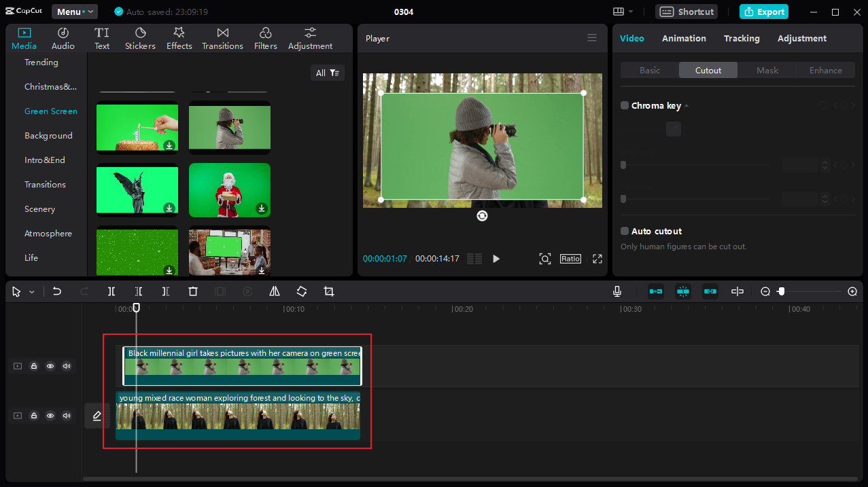Click the first chroma key strength slider handle
The width and height of the screenshot is (868, 487).
(x=623, y=165)
